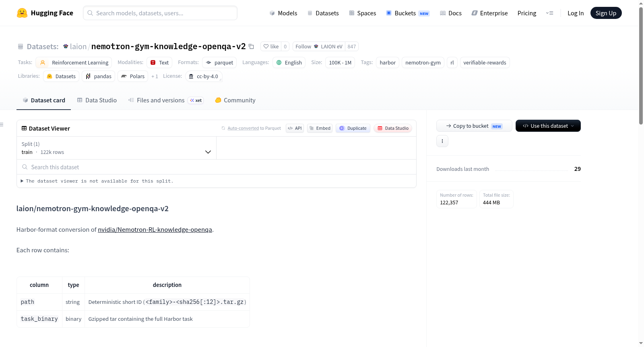Switch to the Community tab
The width and height of the screenshot is (644, 347).
click(235, 100)
